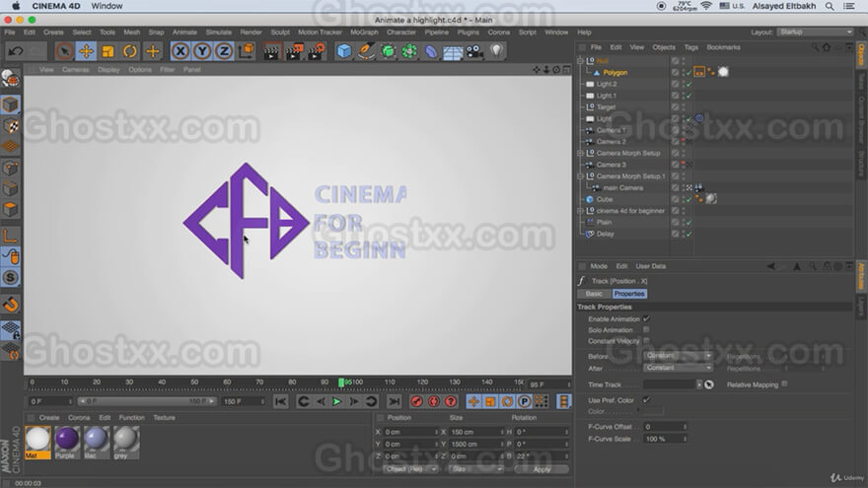Toggle Autokeying red button

(x=434, y=401)
